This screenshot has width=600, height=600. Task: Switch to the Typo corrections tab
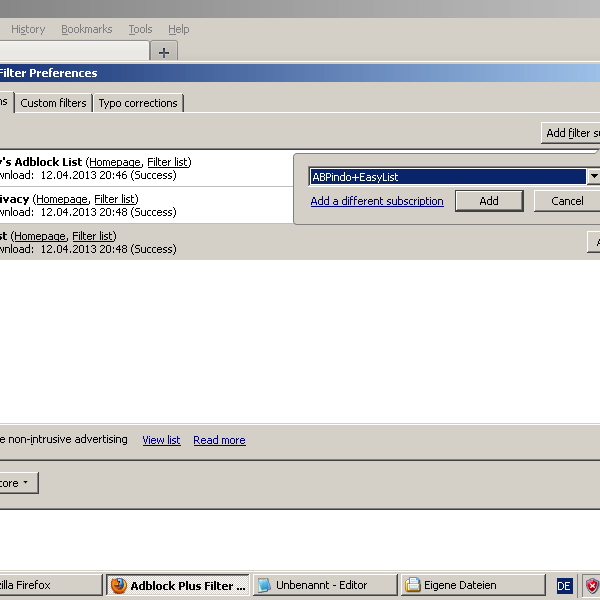click(138, 103)
